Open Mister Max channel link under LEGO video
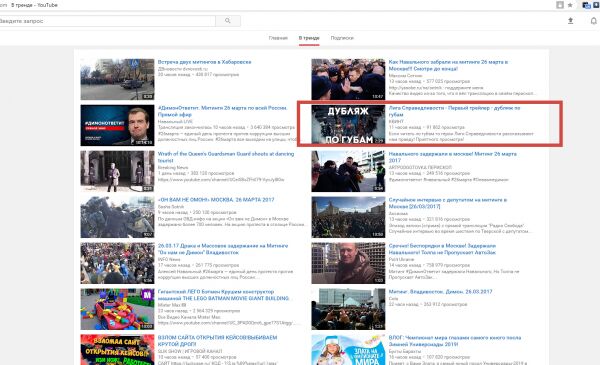600x365 pixels. tap(172, 305)
